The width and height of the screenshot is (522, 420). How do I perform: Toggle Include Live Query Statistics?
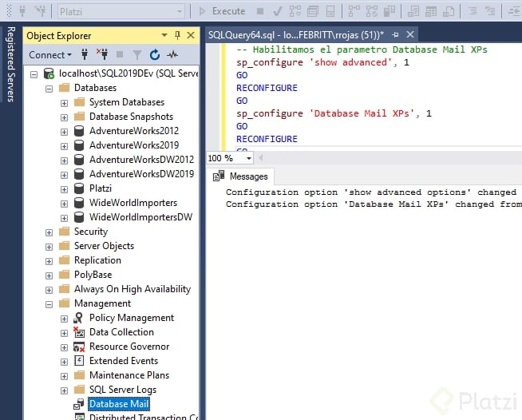point(371,11)
